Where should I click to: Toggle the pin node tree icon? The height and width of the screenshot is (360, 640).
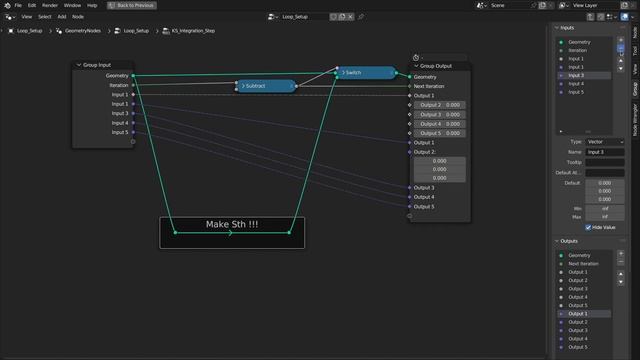click(x=361, y=17)
